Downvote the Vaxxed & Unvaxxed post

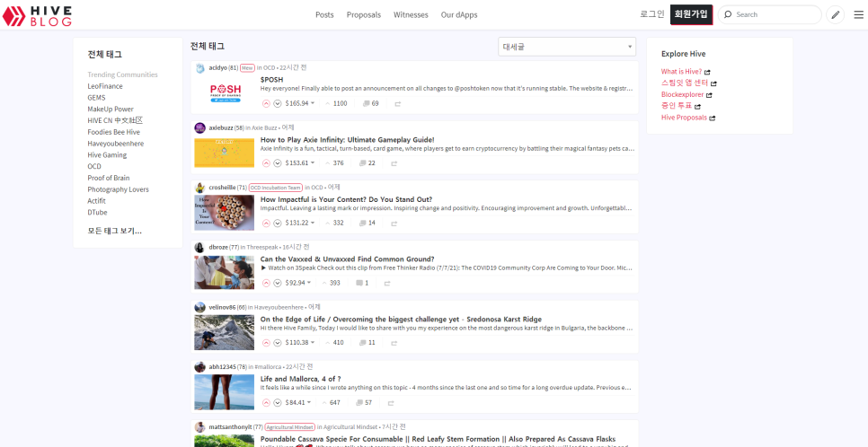coord(278,283)
